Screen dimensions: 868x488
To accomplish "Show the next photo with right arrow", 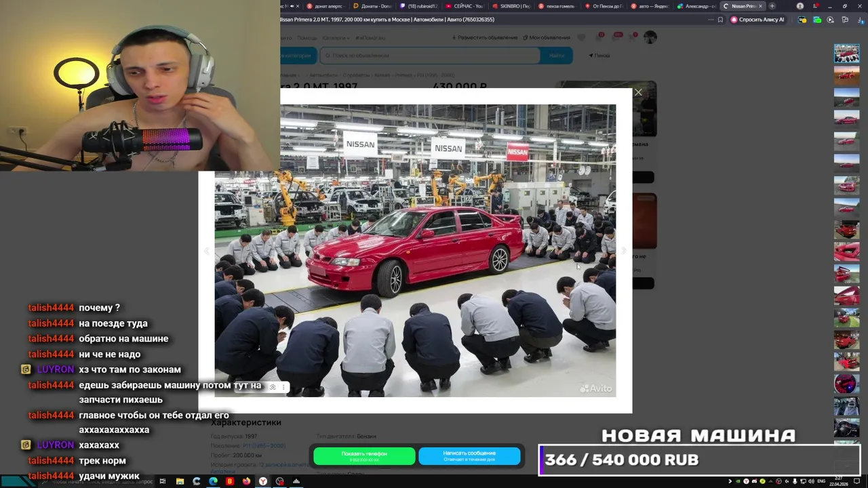I will coord(624,251).
